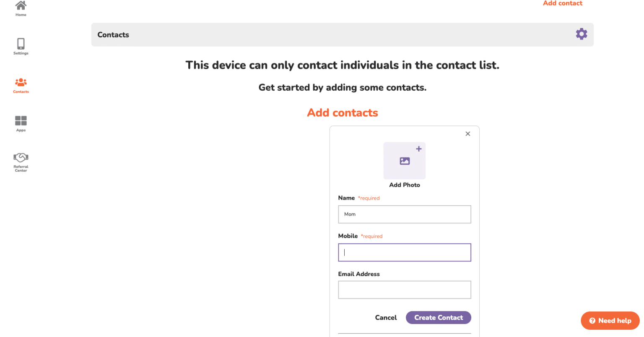Click the top-right Add contact link

[562, 3]
